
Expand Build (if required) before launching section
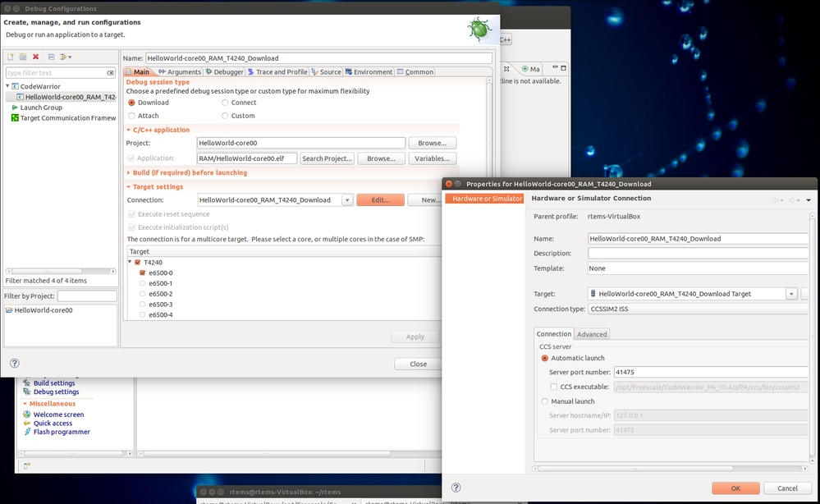pos(129,172)
